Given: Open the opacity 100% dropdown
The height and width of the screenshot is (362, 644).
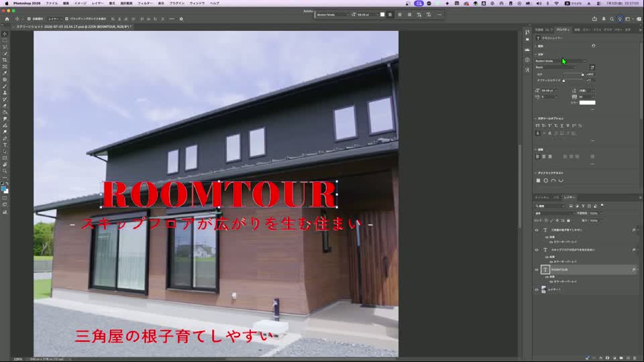Looking at the screenshot, I should [601, 213].
